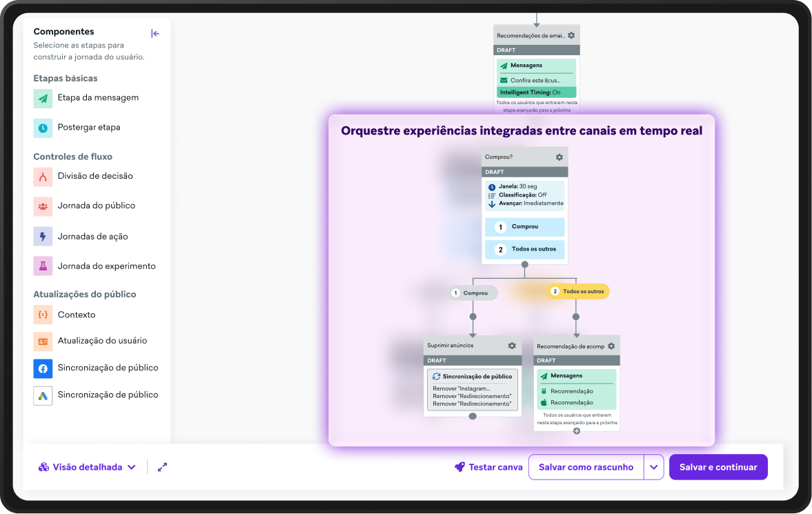Click the Jornada do experimento label
This screenshot has width=812, height=514.
point(107,266)
